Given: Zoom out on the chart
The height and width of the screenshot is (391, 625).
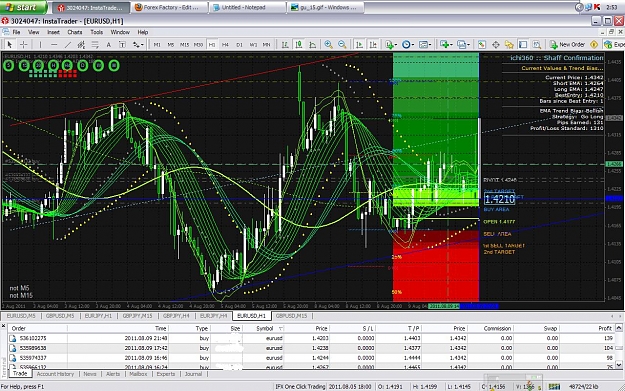Looking at the screenshot, I should [x=342, y=45].
